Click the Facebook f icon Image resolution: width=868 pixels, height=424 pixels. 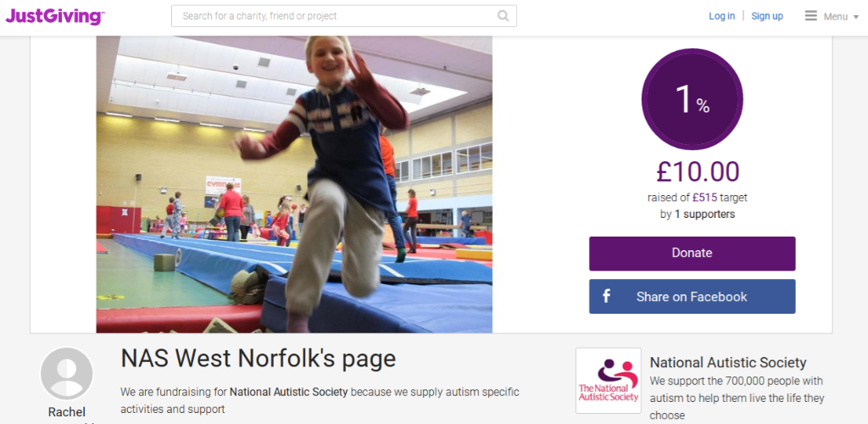coord(606,296)
